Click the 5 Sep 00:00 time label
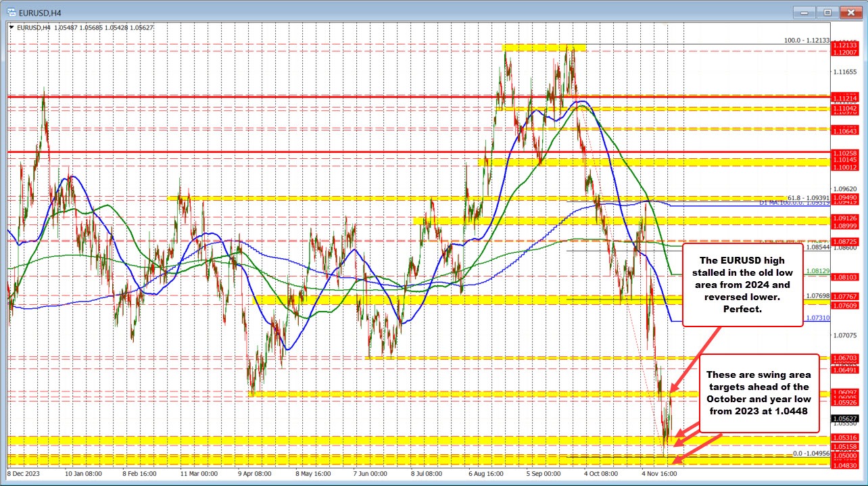Screen dimensions: 868x486 543,475
